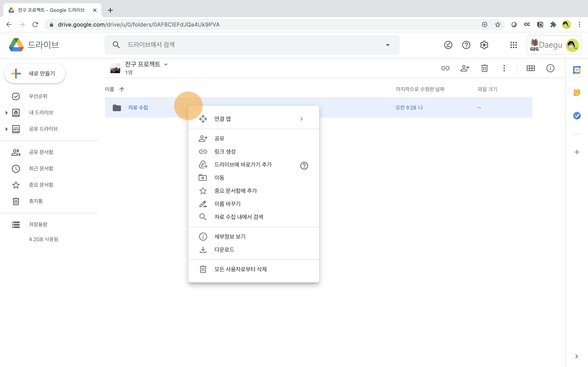Click the get link icon in toolbar

click(x=445, y=68)
